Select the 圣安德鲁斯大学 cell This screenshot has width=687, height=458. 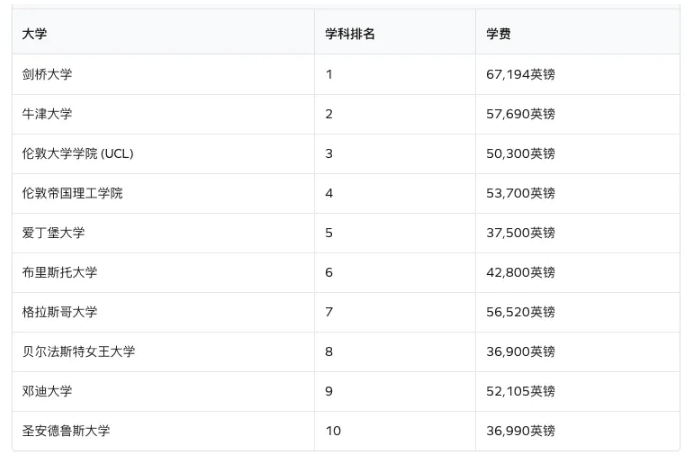click(x=67, y=431)
